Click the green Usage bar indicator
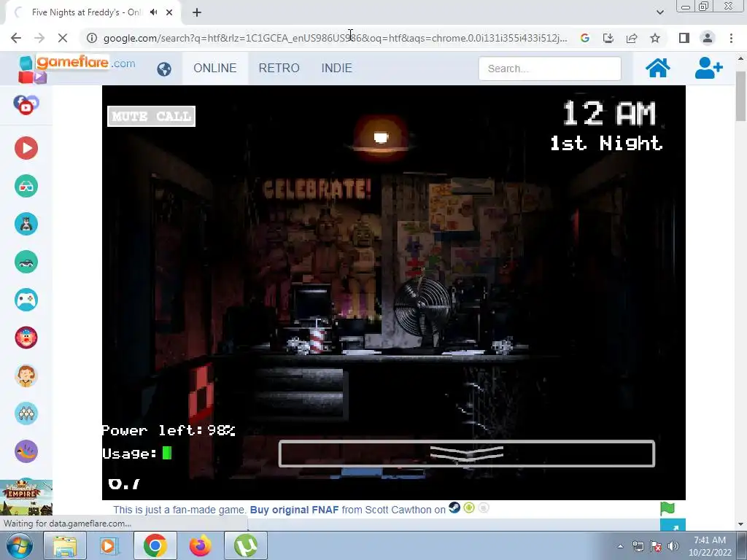The image size is (747, 560). click(x=167, y=453)
